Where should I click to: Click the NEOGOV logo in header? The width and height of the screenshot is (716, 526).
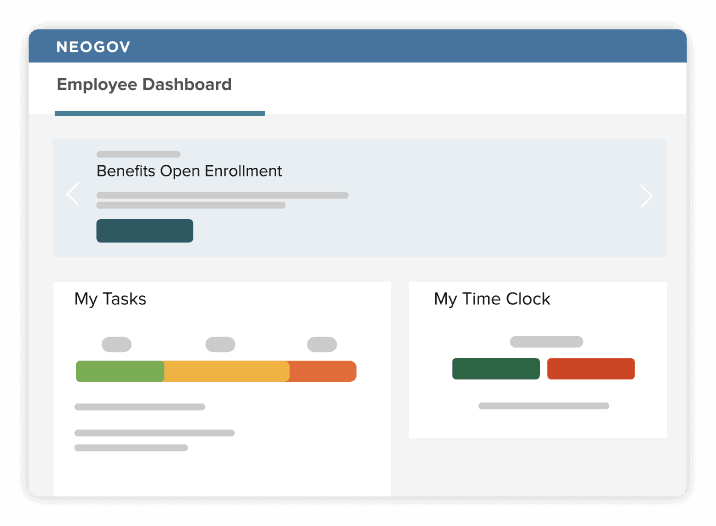tap(93, 47)
